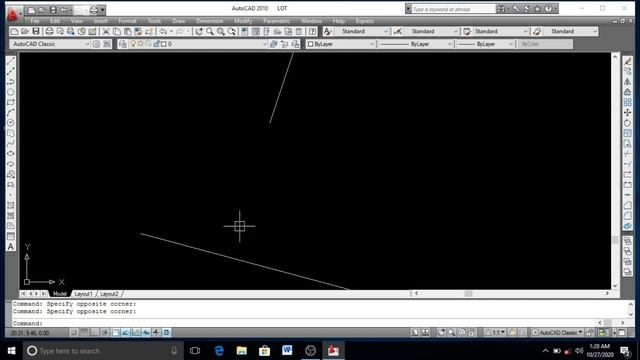Toggle layer 0 on/off lightbulb
The width and height of the screenshot is (640, 360).
(133, 44)
